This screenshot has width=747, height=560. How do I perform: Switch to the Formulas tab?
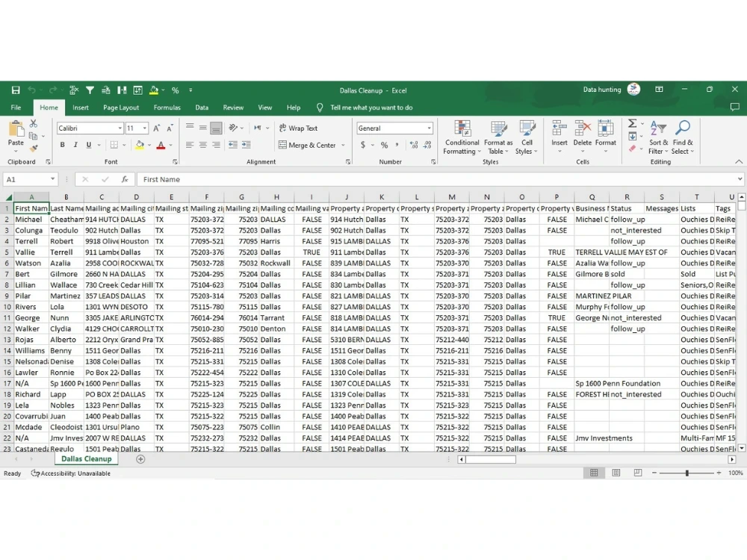167,108
